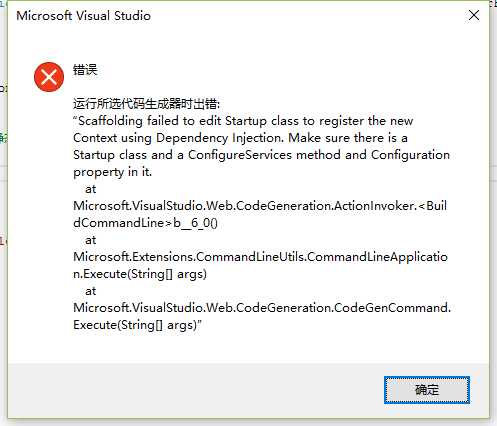Click the CodeGeneration.ActionInvoker stack trace line

click(260, 206)
